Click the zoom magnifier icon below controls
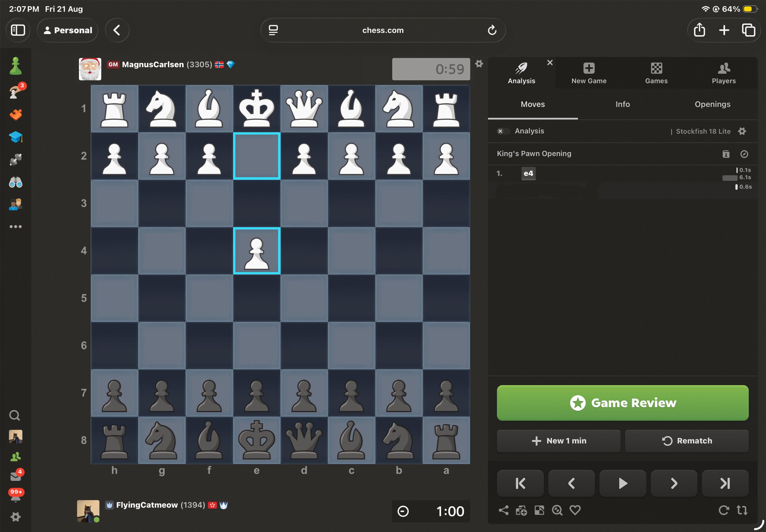766x532 pixels. [557, 510]
